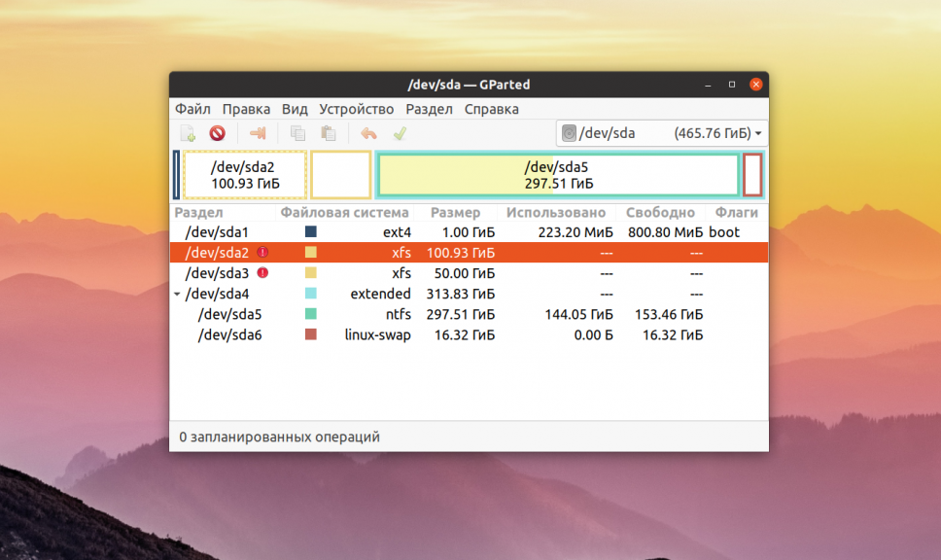Collapse the /dev/sda4 extended partition tree
Screen dimensions: 941x560
coord(177,294)
